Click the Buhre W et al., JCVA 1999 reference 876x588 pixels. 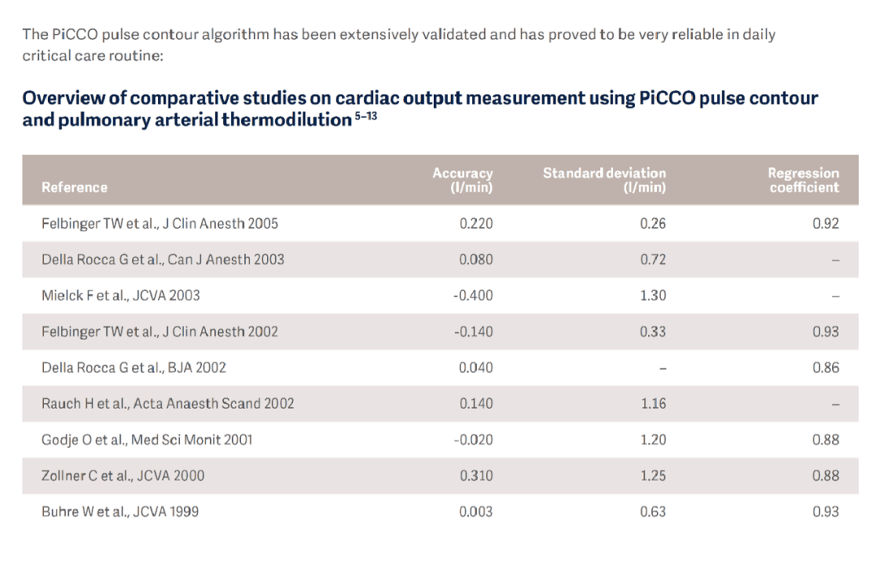[x=120, y=512]
